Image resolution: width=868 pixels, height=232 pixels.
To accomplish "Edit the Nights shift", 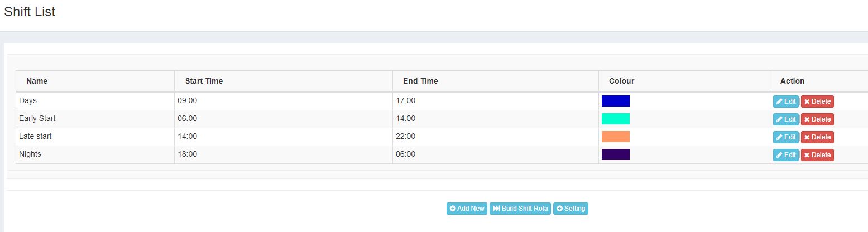I will (785, 155).
